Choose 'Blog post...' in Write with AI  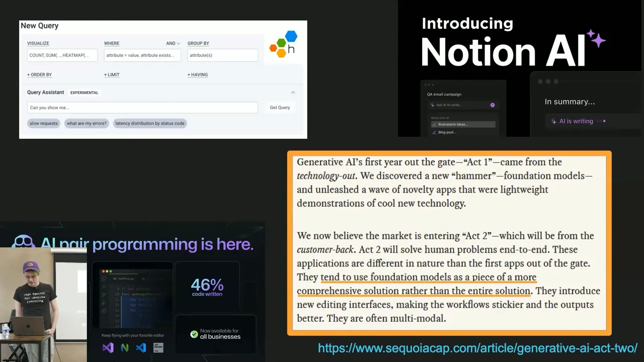[447, 132]
